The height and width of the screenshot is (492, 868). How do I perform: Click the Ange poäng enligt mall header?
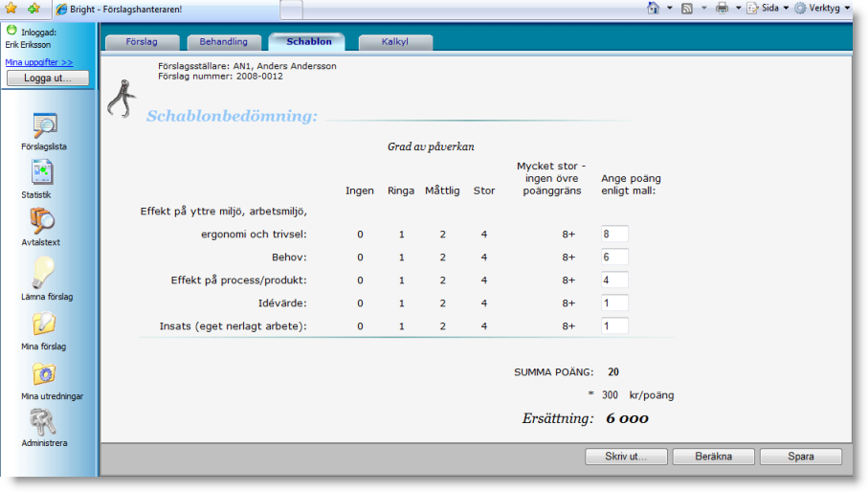click(x=631, y=185)
